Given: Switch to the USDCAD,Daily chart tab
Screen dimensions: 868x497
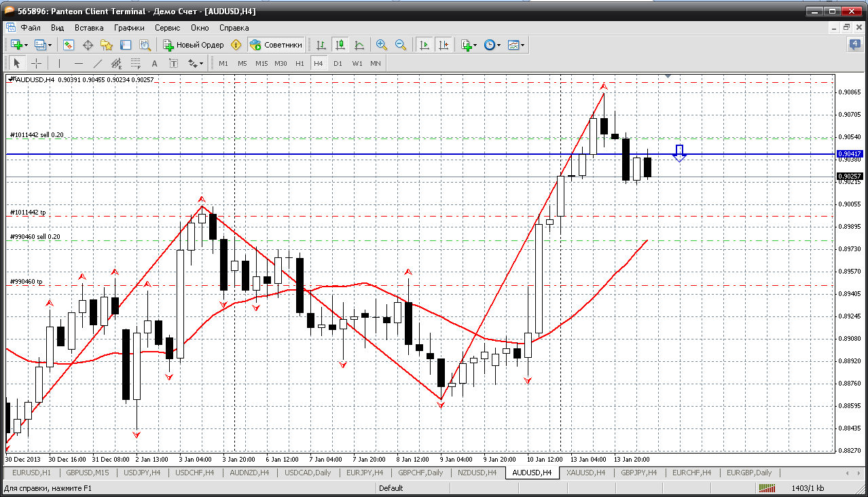Looking at the screenshot, I should tap(308, 473).
